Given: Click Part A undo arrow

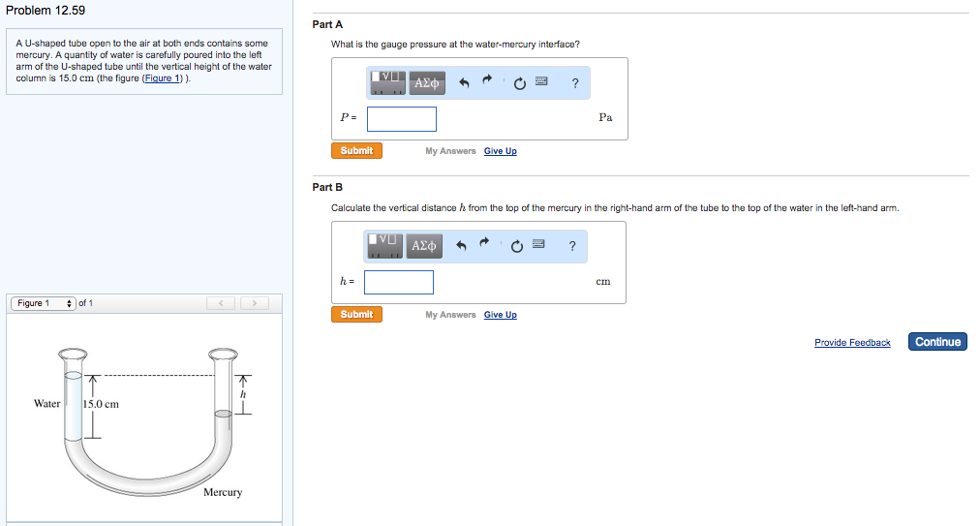Looking at the screenshot, I should [x=465, y=83].
